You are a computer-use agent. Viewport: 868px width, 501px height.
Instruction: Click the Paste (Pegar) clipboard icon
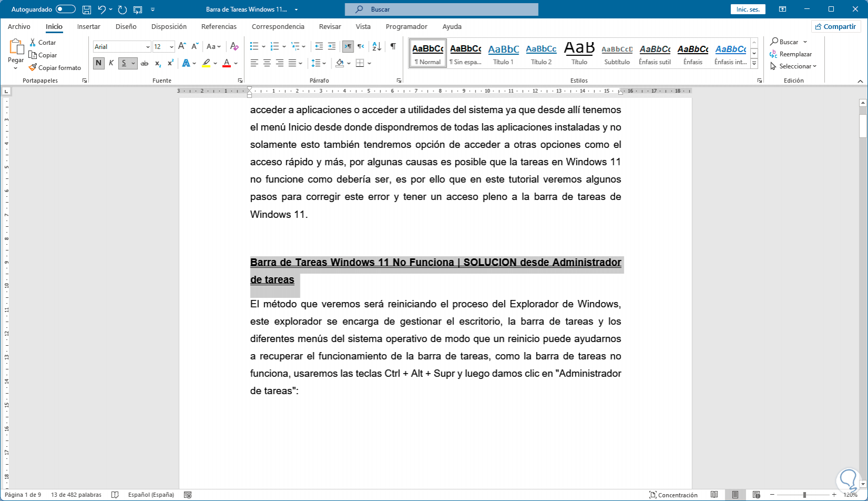point(16,47)
